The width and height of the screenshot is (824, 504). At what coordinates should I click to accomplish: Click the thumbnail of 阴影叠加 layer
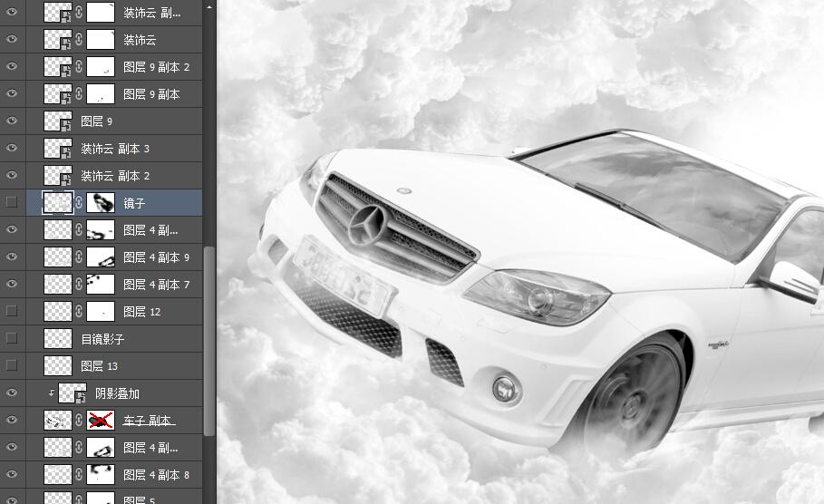pyautogui.click(x=72, y=393)
